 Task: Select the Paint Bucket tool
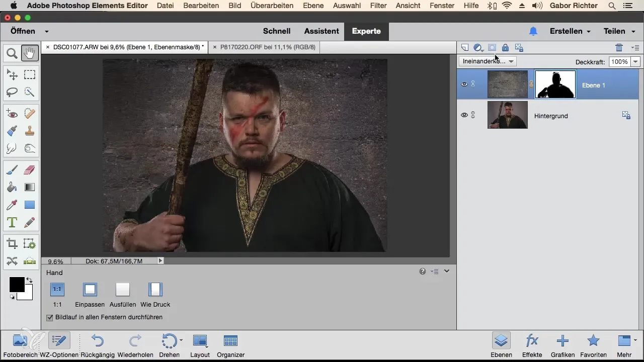12,187
